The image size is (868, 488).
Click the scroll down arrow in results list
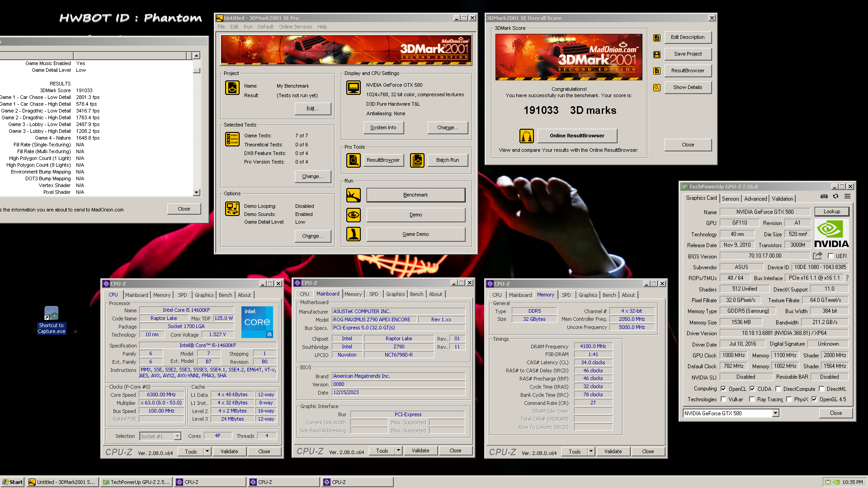[x=196, y=192]
